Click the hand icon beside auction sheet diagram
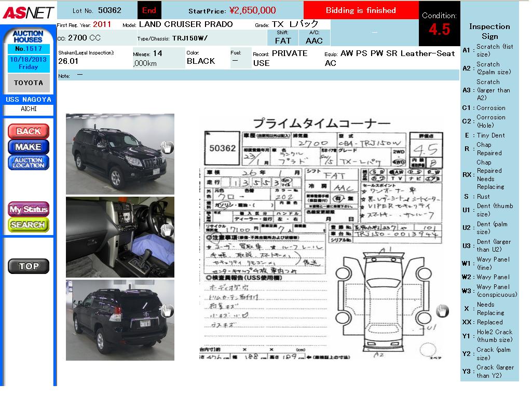 (442, 310)
